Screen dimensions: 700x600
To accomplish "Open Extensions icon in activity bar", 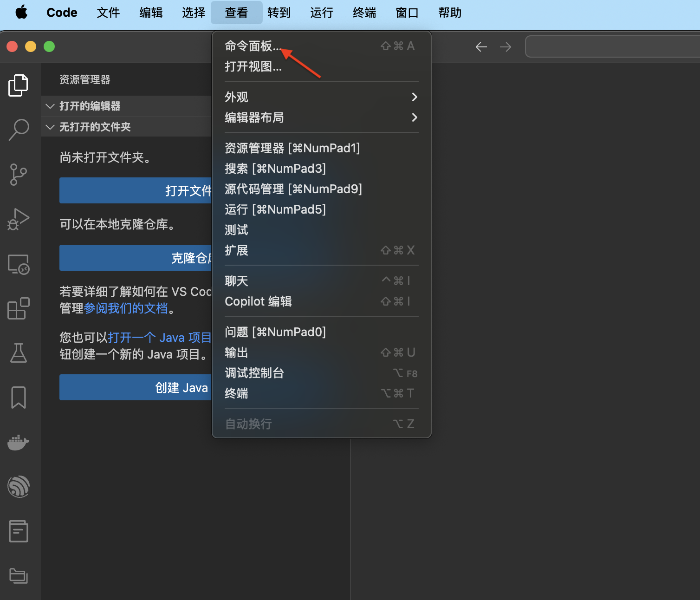I will [x=19, y=308].
